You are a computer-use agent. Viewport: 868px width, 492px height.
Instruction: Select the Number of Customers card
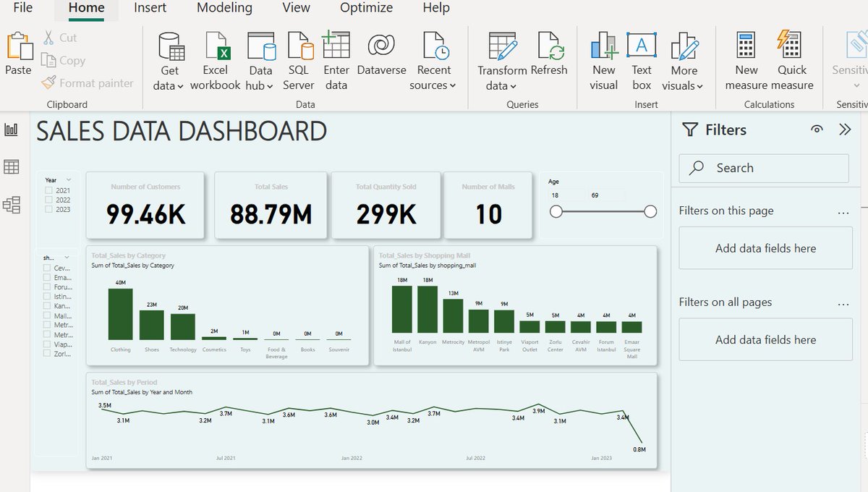click(x=145, y=205)
